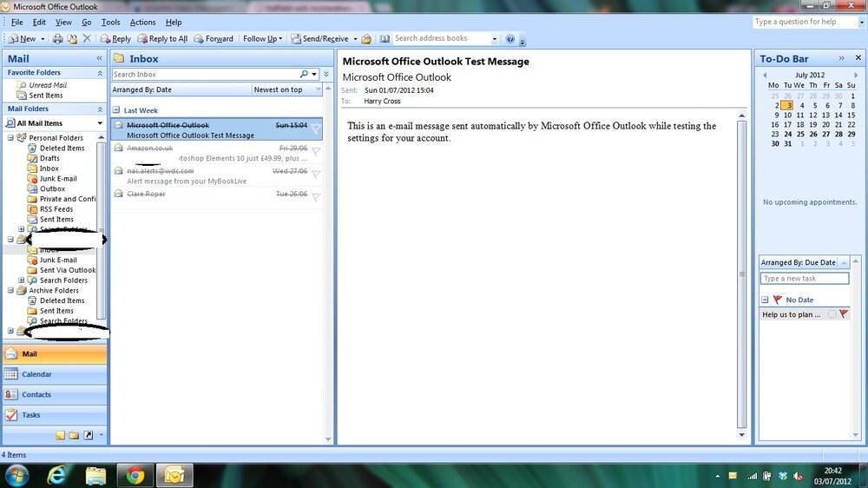868x488 pixels.
Task: Select Unread Mail favorite folder
Action: pos(48,85)
